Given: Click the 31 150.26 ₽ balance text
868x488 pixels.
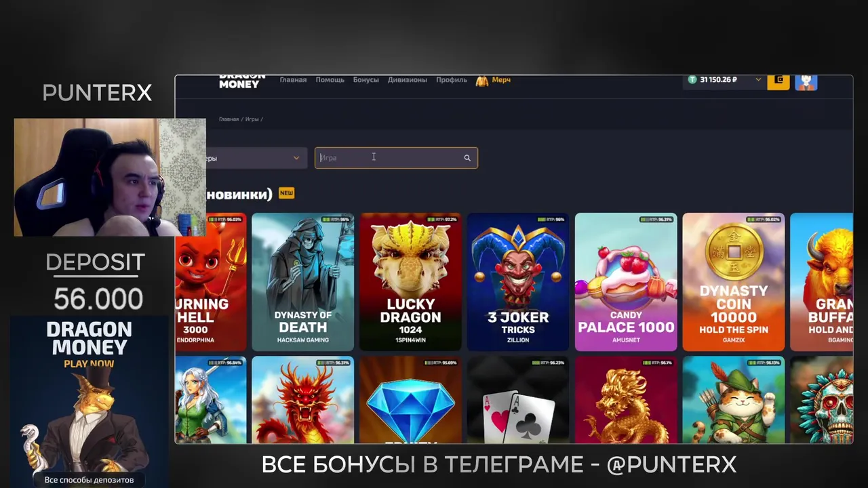Looking at the screenshot, I should point(719,80).
